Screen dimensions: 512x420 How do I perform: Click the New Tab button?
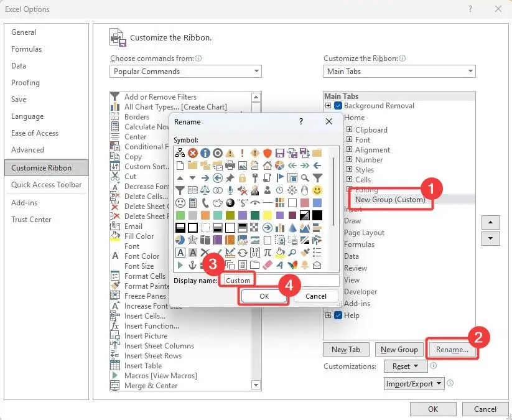click(346, 350)
